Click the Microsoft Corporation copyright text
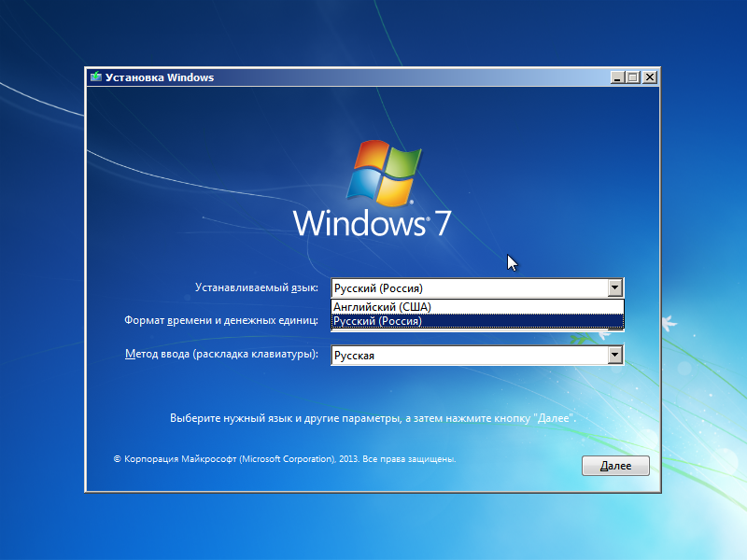Image resolution: width=747 pixels, height=560 pixels. pos(285,459)
